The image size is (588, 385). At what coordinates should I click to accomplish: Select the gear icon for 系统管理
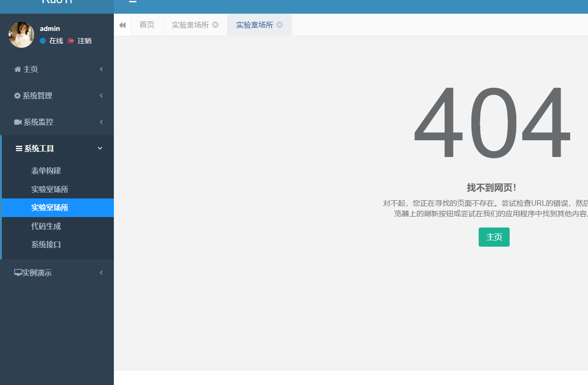tap(17, 96)
